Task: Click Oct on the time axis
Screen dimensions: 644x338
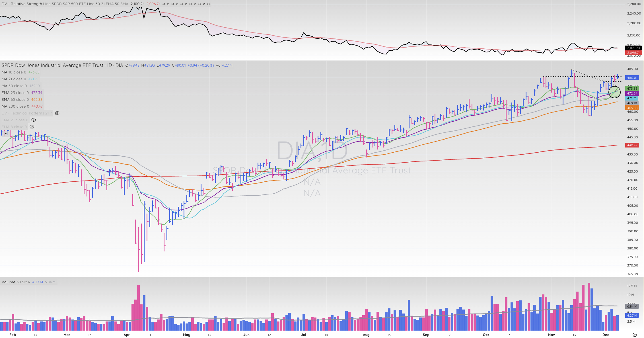Action: point(486,335)
